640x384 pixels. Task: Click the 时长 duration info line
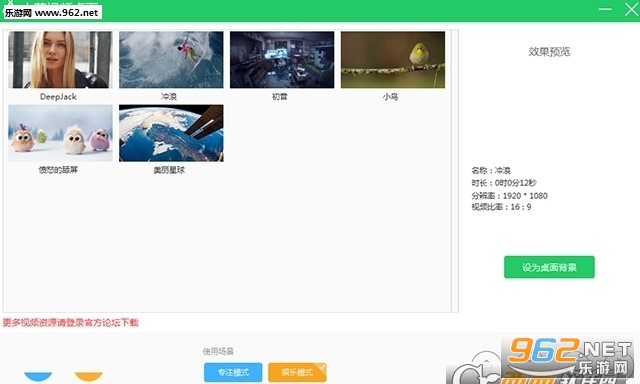point(504,183)
